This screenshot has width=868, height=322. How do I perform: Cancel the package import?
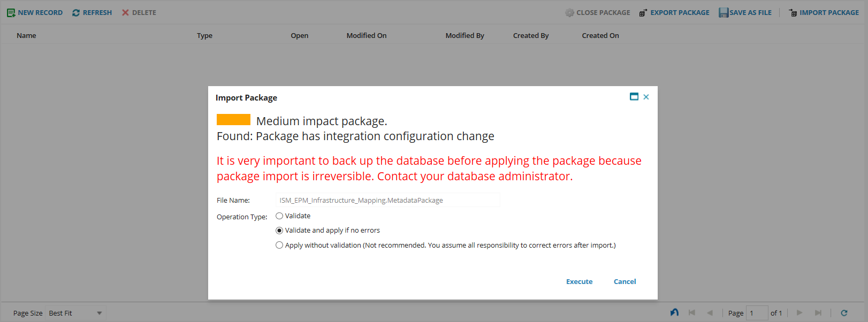click(625, 282)
